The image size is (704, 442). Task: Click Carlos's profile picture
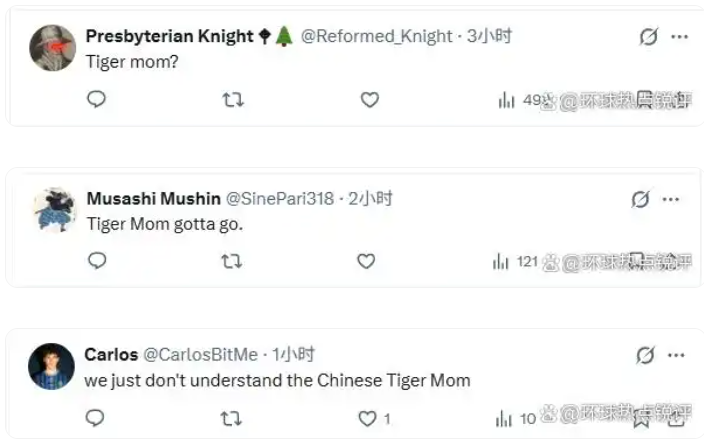51,366
